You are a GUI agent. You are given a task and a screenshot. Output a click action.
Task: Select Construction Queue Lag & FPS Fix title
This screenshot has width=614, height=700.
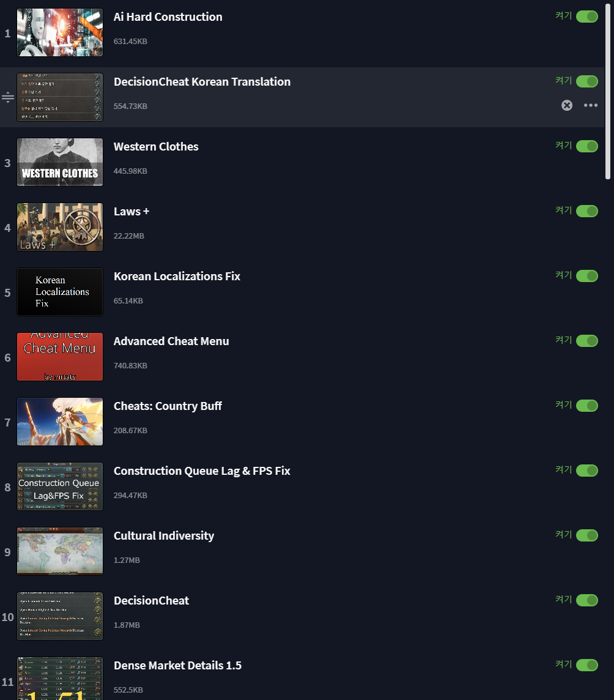pos(202,471)
